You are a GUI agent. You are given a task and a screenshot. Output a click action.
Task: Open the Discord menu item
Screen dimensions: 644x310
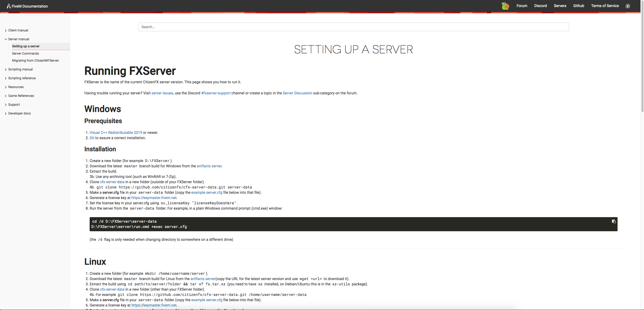540,6
